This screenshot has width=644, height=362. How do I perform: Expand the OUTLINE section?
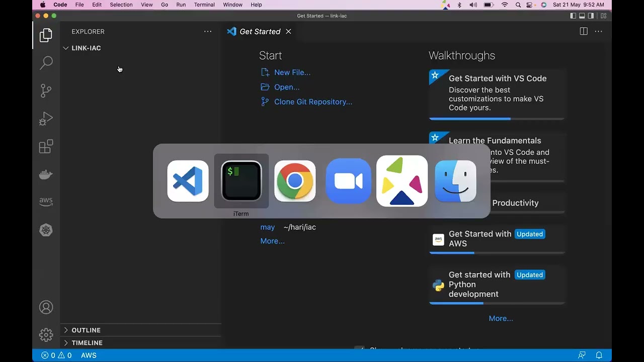tap(141, 330)
